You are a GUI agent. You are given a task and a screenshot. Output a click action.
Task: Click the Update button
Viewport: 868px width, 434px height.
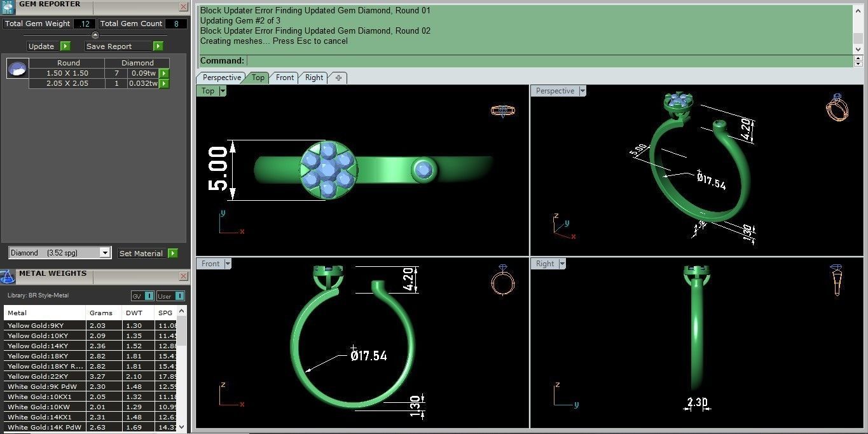point(41,46)
